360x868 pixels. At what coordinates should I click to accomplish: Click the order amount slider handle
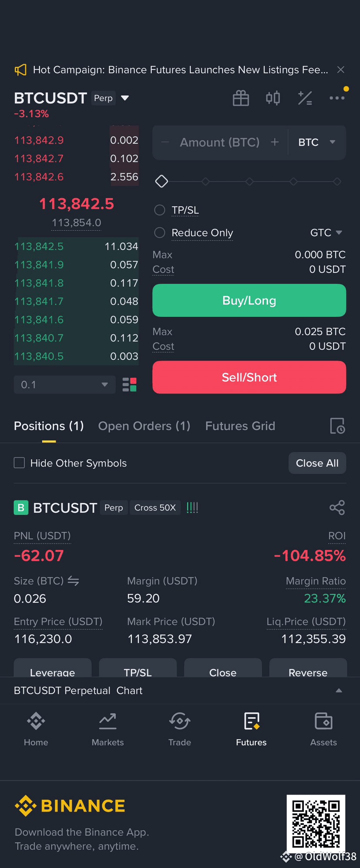point(162,181)
